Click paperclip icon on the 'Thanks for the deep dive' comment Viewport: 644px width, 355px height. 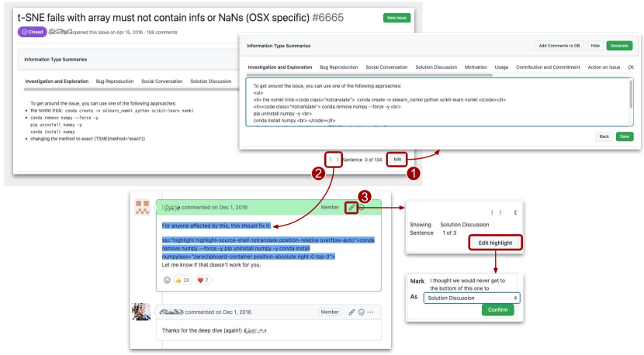point(351,312)
